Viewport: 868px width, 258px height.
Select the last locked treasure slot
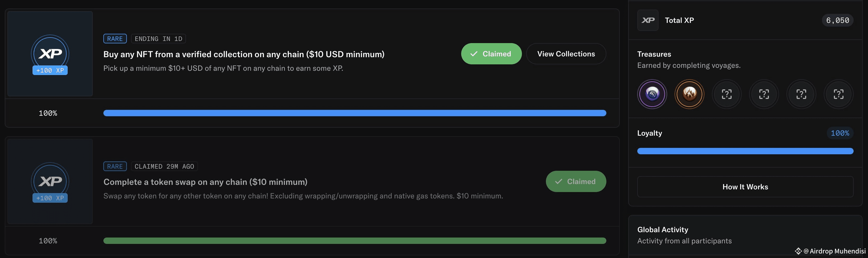click(x=838, y=94)
